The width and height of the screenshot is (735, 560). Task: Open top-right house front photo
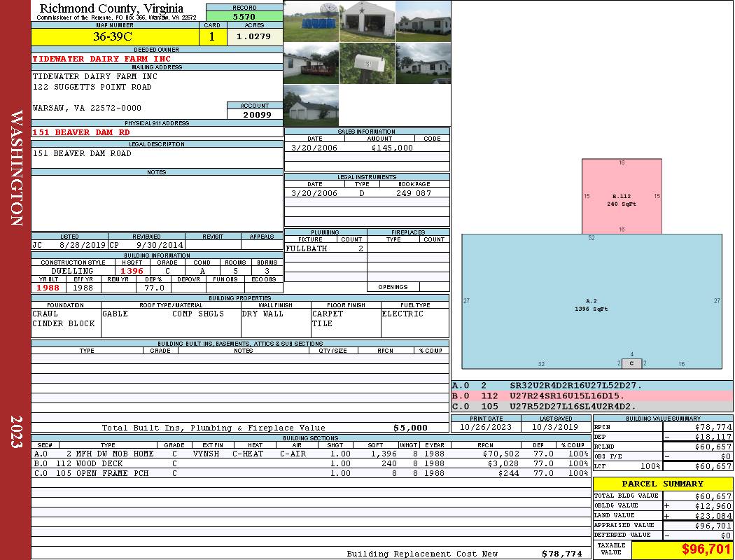423,21
